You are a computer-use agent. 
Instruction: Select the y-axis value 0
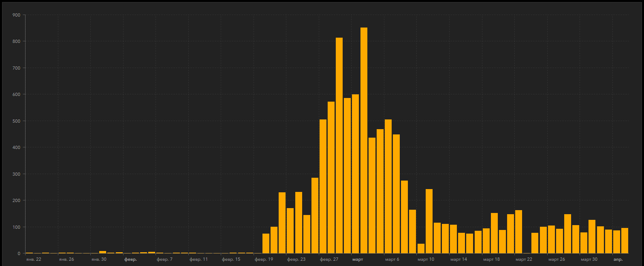click(x=19, y=253)
